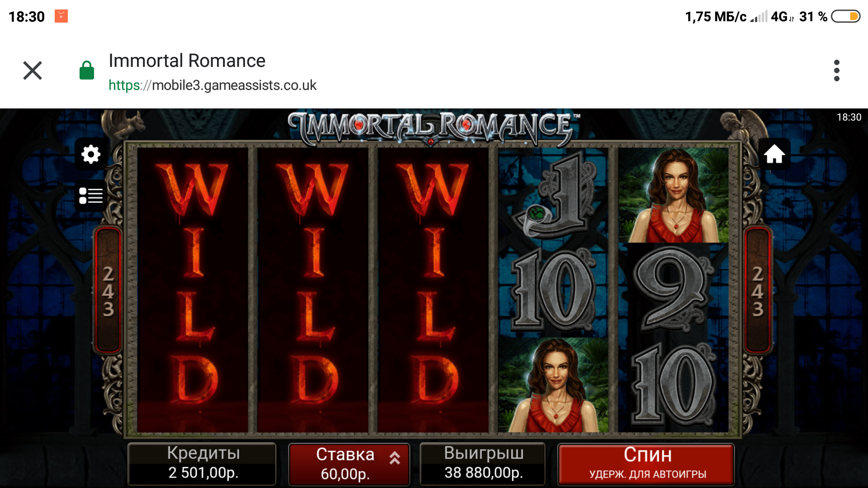Viewport: 868px width, 488px height.
Task: Tap the battery indicator in status bar
Action: 845,16
